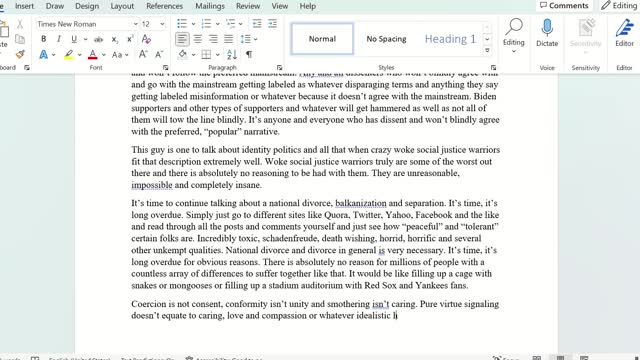The image size is (640, 360).
Task: Click the Sort A-to-Z icon
Action: (x=232, y=54)
